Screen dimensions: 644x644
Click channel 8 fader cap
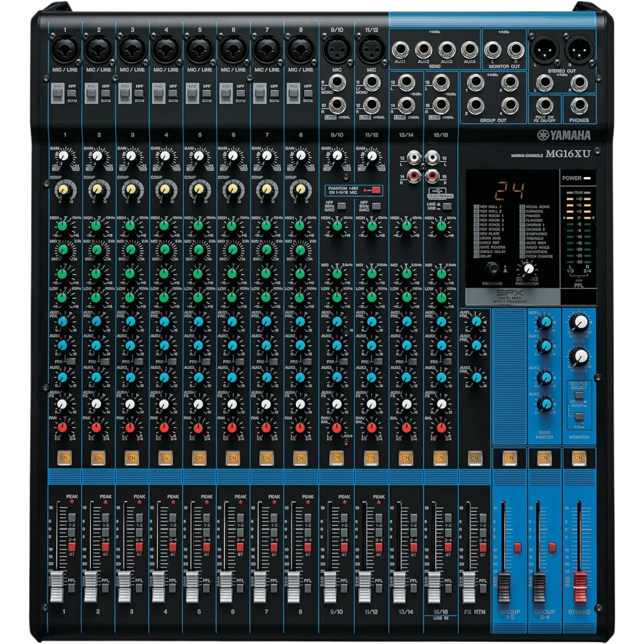coord(293,586)
